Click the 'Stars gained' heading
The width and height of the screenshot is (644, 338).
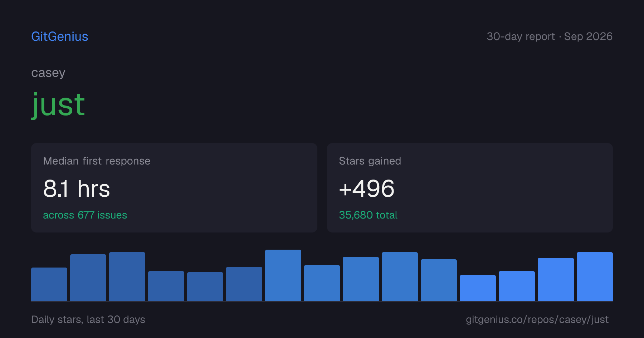click(x=370, y=161)
